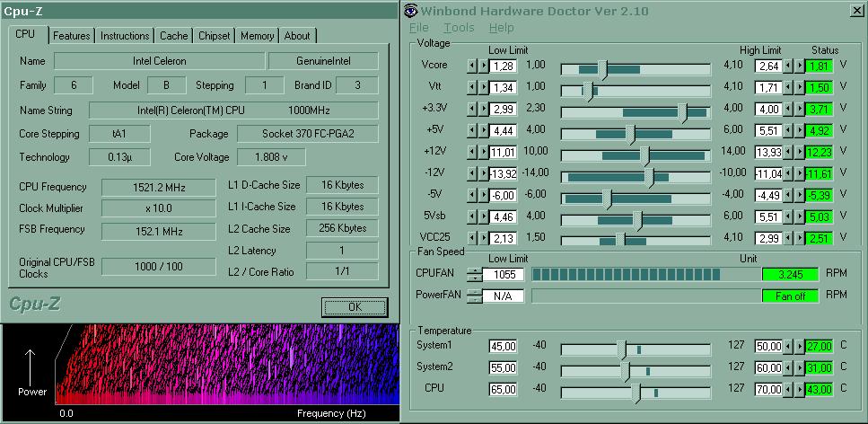
Task: Click the CPUFAN speed bar graph
Action: click(645, 274)
